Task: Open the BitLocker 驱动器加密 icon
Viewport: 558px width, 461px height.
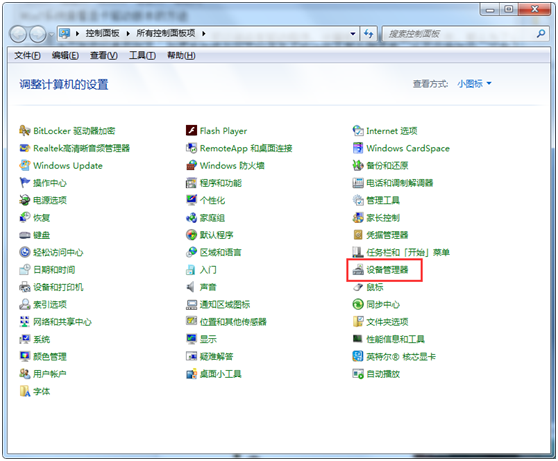Action: coord(24,131)
